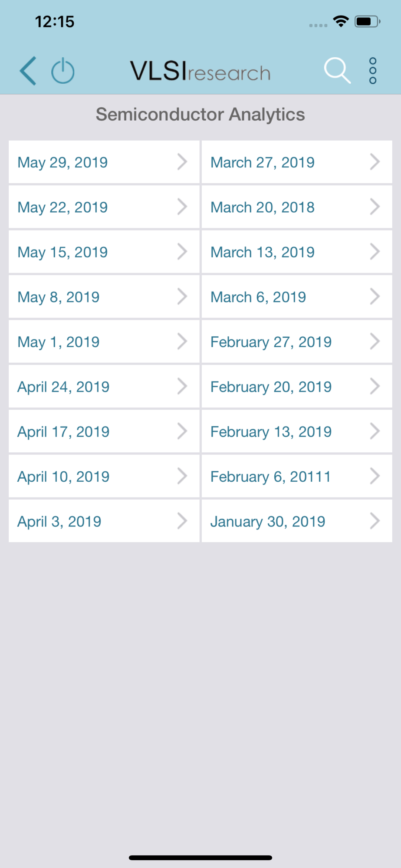The width and height of the screenshot is (401, 868).
Task: Tap the VLSIresearch logo
Action: (200, 71)
